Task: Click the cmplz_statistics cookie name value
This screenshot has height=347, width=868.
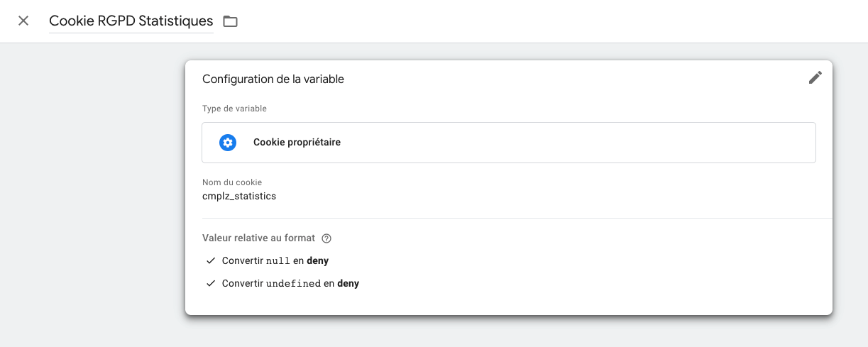Action: pos(239,196)
